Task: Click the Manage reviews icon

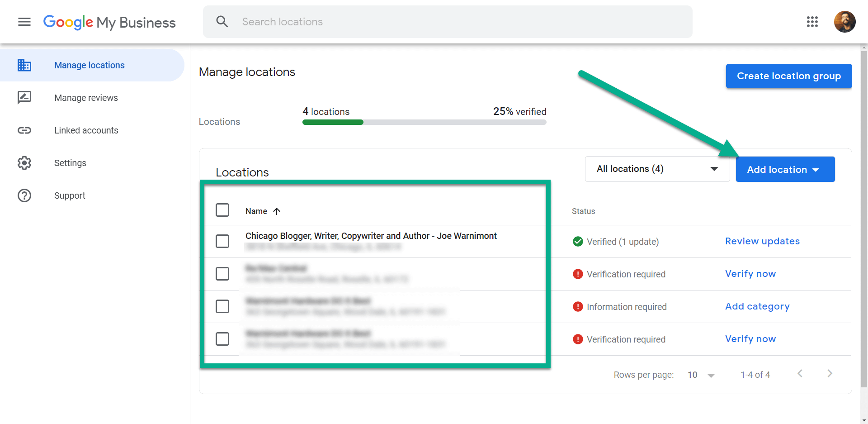Action: click(x=24, y=98)
